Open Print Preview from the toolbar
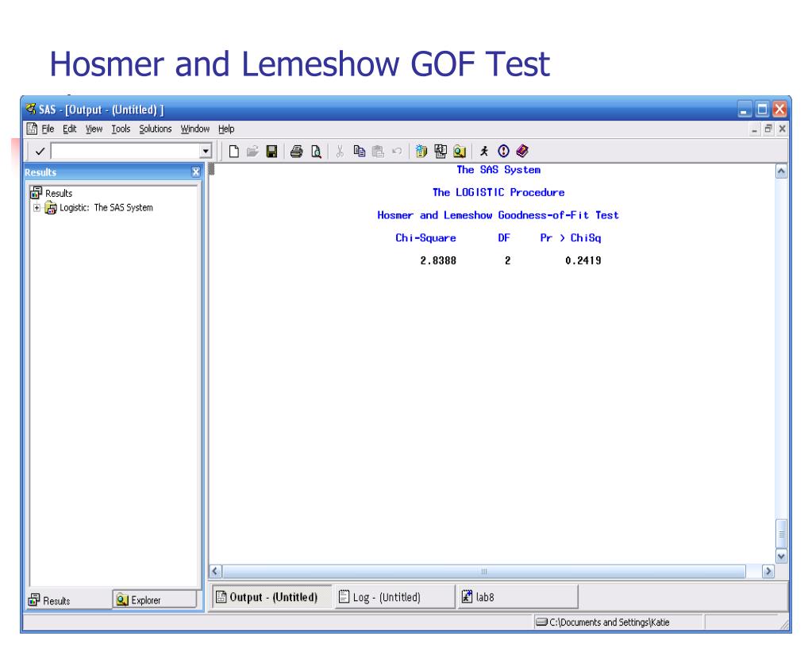 pyautogui.click(x=316, y=151)
